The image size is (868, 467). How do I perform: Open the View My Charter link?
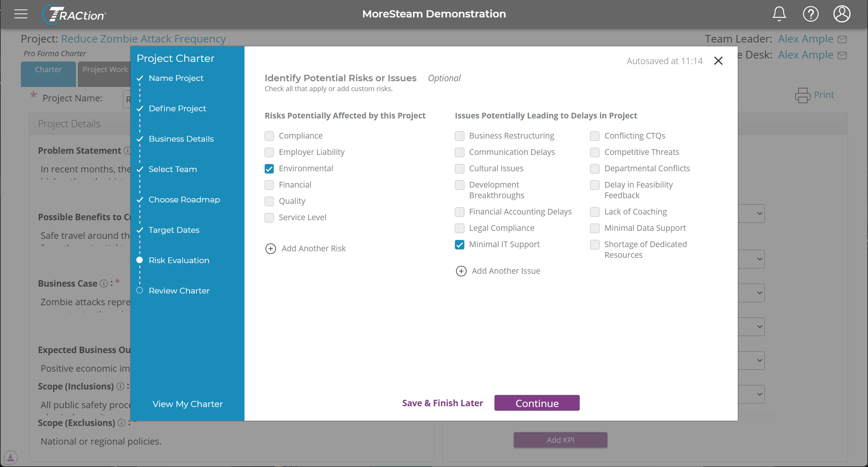coord(188,404)
